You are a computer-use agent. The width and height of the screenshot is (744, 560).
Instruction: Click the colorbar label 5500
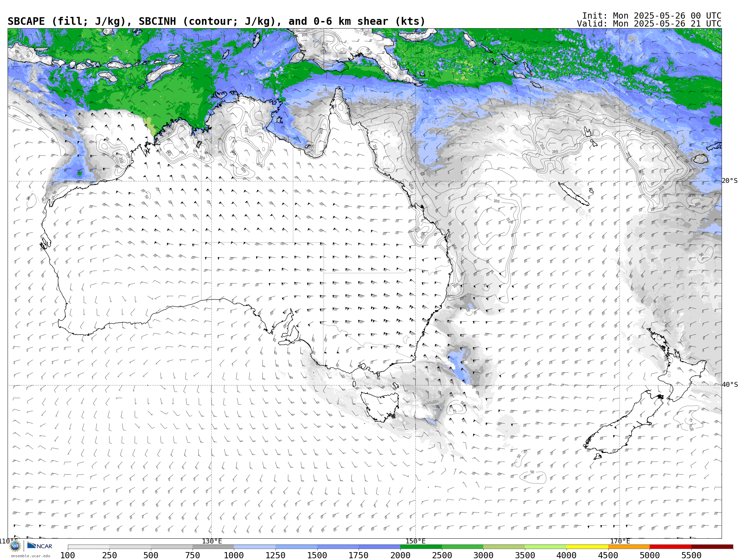[x=691, y=556]
